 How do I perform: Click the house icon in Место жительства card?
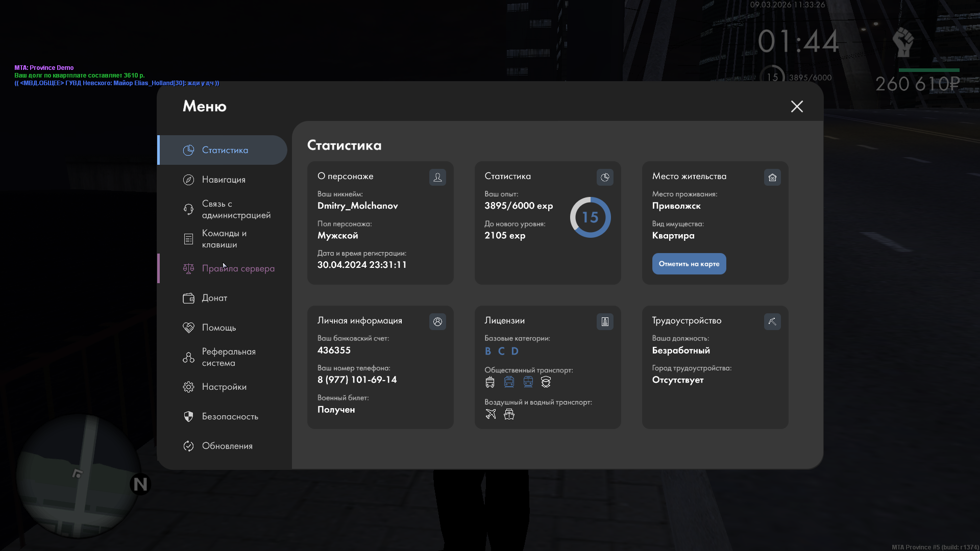click(x=772, y=177)
